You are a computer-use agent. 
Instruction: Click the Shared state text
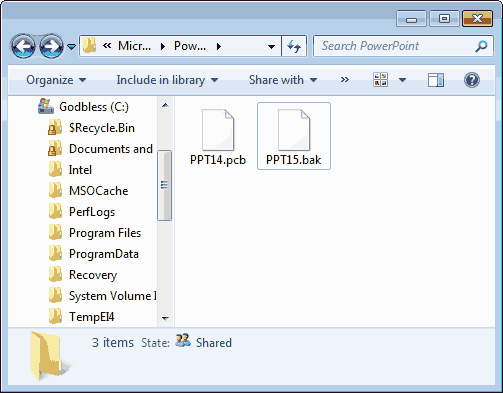[x=214, y=343]
